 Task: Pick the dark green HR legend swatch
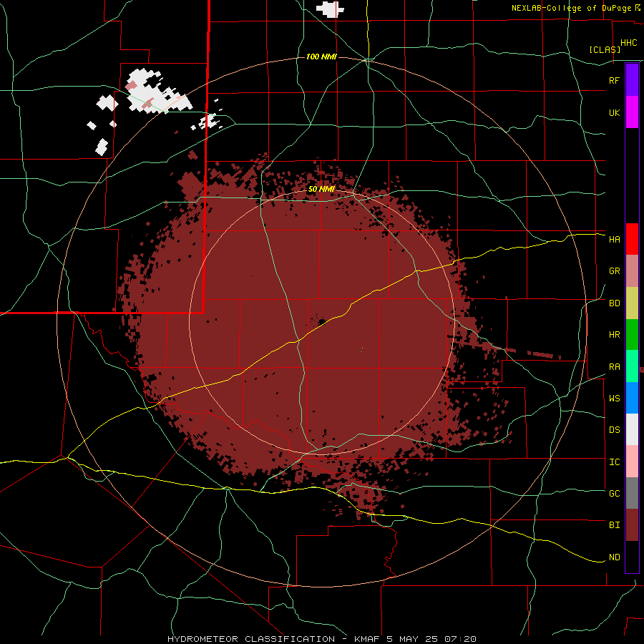click(632, 335)
